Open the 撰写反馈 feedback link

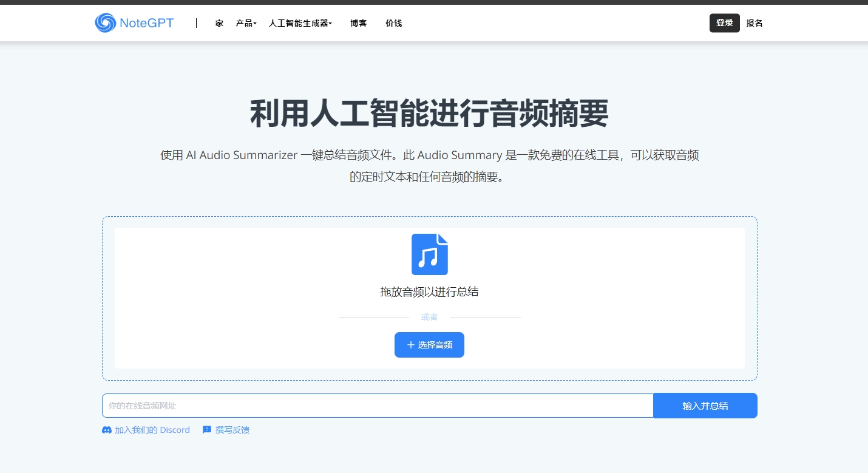232,430
